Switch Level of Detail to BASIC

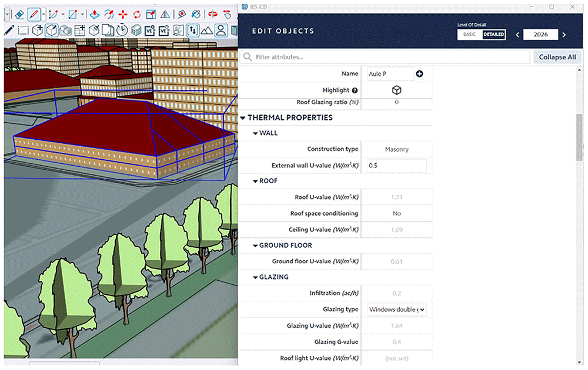click(469, 35)
